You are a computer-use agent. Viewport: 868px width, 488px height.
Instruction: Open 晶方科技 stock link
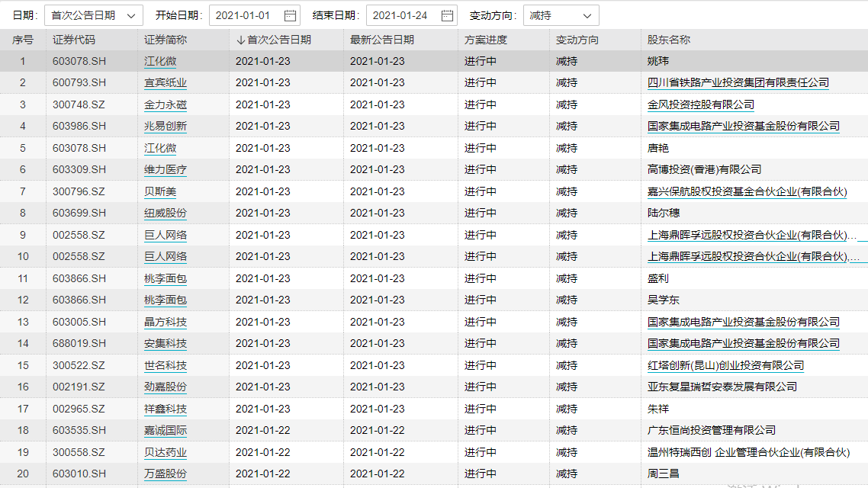(x=166, y=322)
